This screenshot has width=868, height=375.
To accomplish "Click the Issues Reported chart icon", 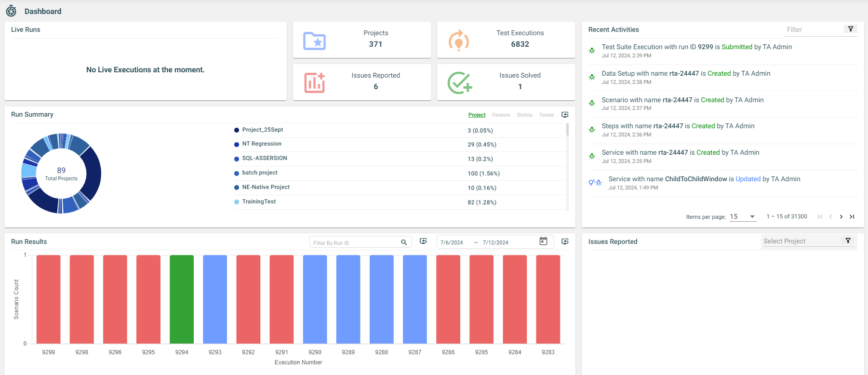I will [x=314, y=83].
